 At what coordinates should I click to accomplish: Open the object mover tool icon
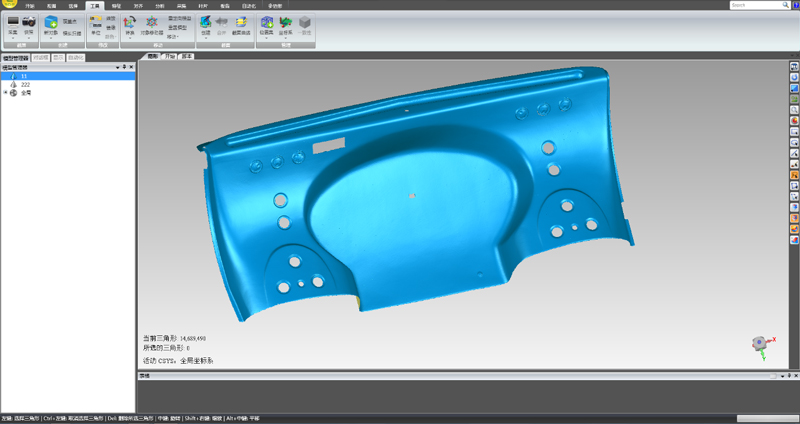tap(151, 21)
